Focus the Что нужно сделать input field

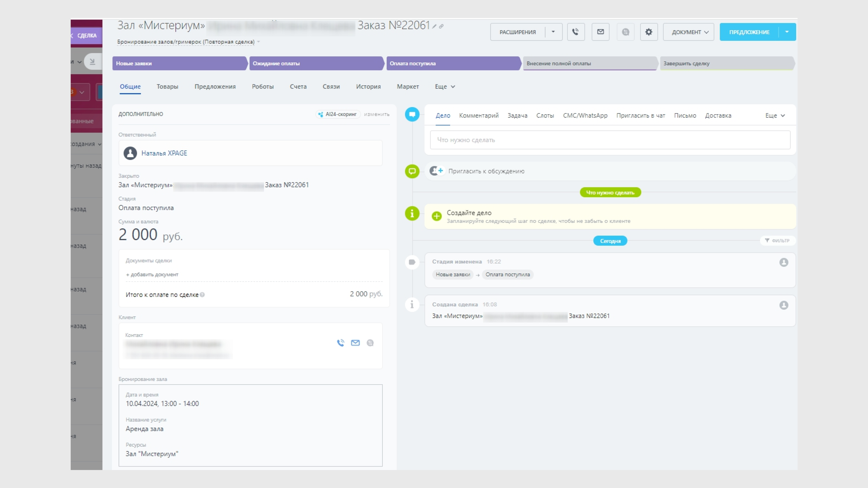pyautogui.click(x=610, y=140)
